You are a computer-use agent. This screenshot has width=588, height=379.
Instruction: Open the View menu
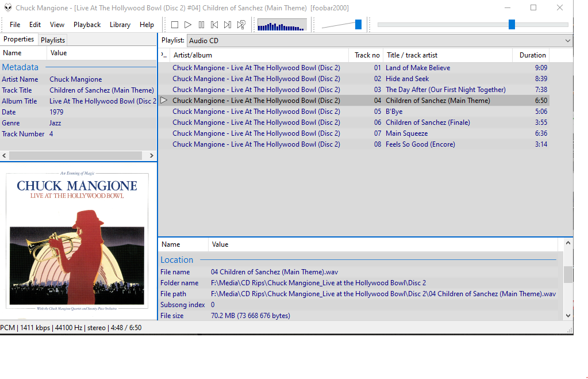click(x=57, y=25)
